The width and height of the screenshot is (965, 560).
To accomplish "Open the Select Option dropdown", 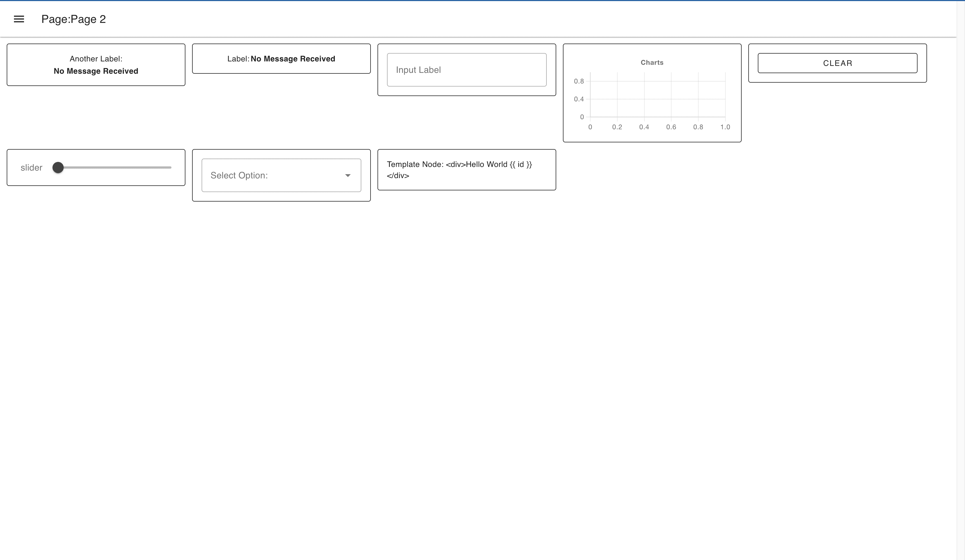I will click(x=281, y=175).
